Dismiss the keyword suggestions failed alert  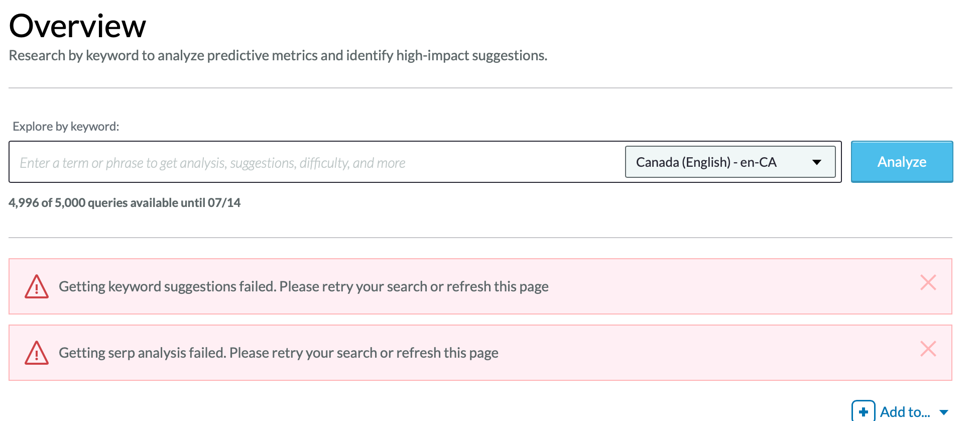click(928, 283)
